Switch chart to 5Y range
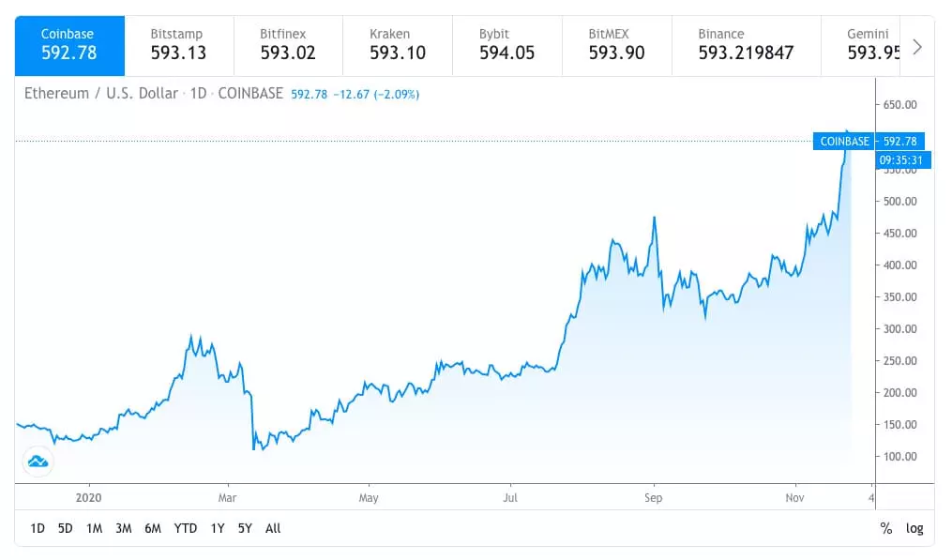952x560 pixels. 245,528
